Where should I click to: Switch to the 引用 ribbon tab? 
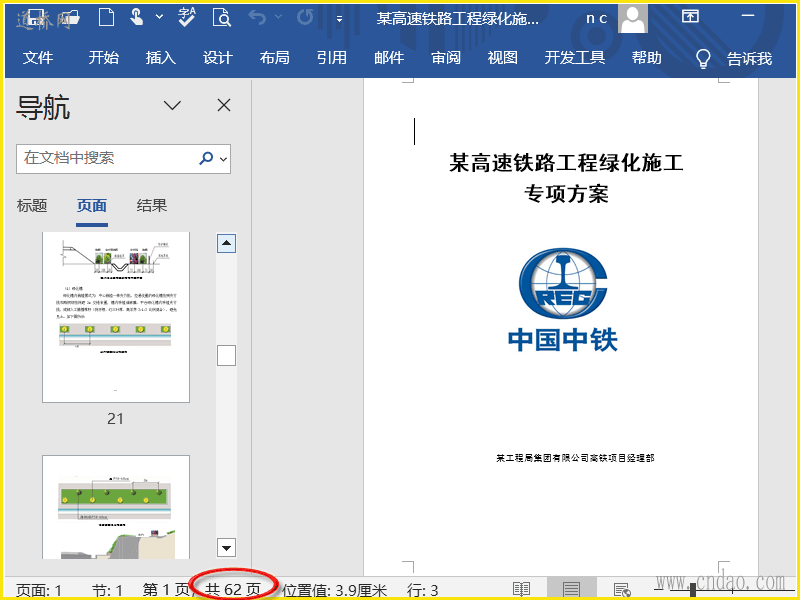pos(332,58)
